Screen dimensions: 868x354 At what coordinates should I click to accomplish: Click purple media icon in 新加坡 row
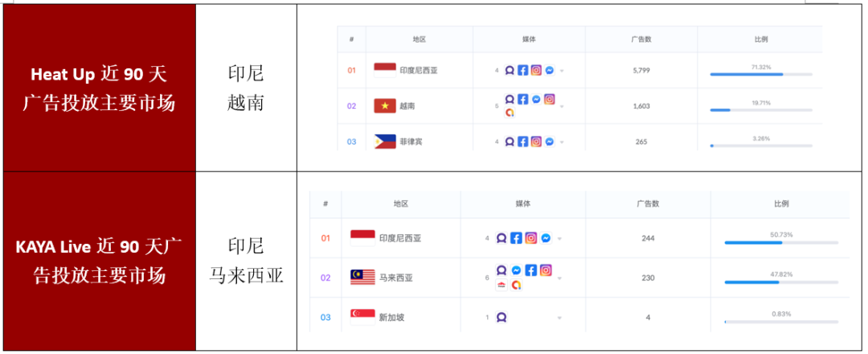click(x=502, y=317)
